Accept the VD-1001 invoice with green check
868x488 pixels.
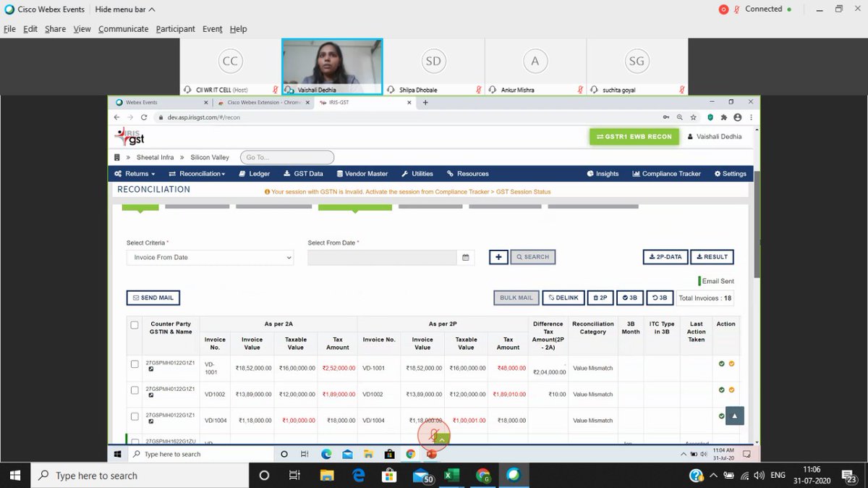point(722,363)
